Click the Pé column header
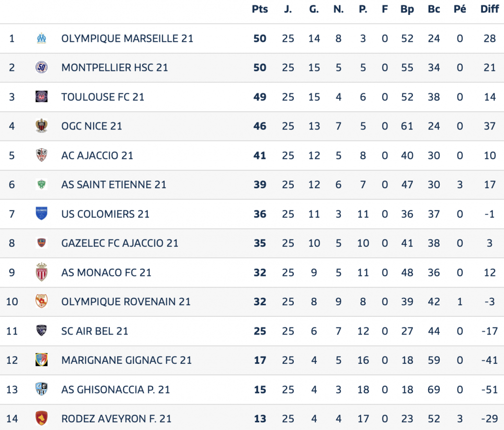The height and width of the screenshot is (430, 504). click(460, 9)
